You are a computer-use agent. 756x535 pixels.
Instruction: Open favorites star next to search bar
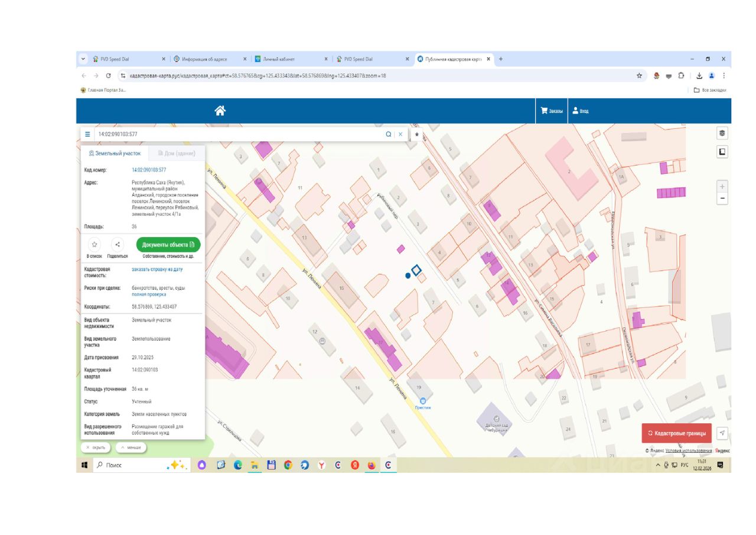(416, 134)
